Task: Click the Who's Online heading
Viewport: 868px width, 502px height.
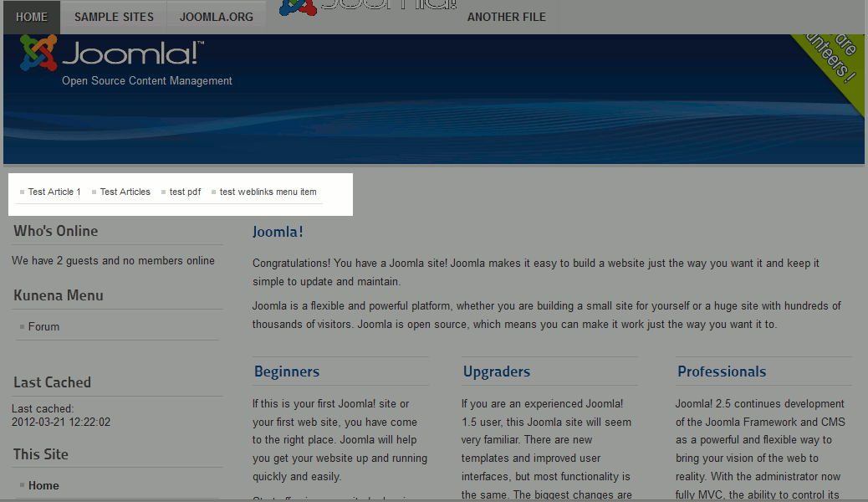Action: [x=56, y=231]
